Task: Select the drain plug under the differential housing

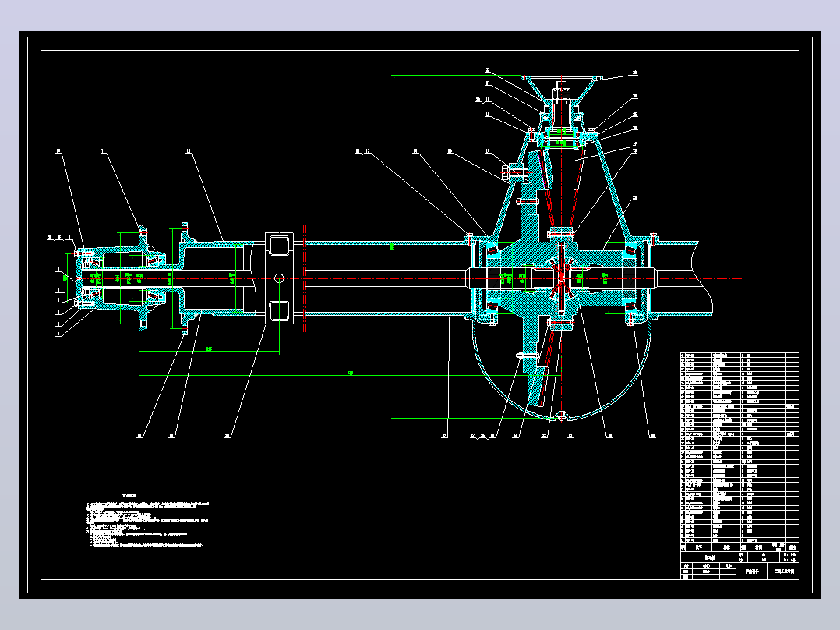Action: [561, 416]
